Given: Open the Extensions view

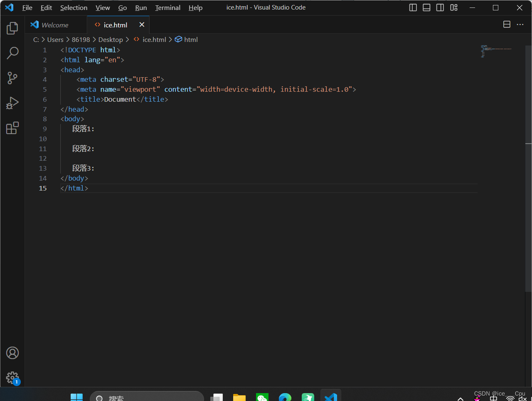Looking at the screenshot, I should point(12,128).
